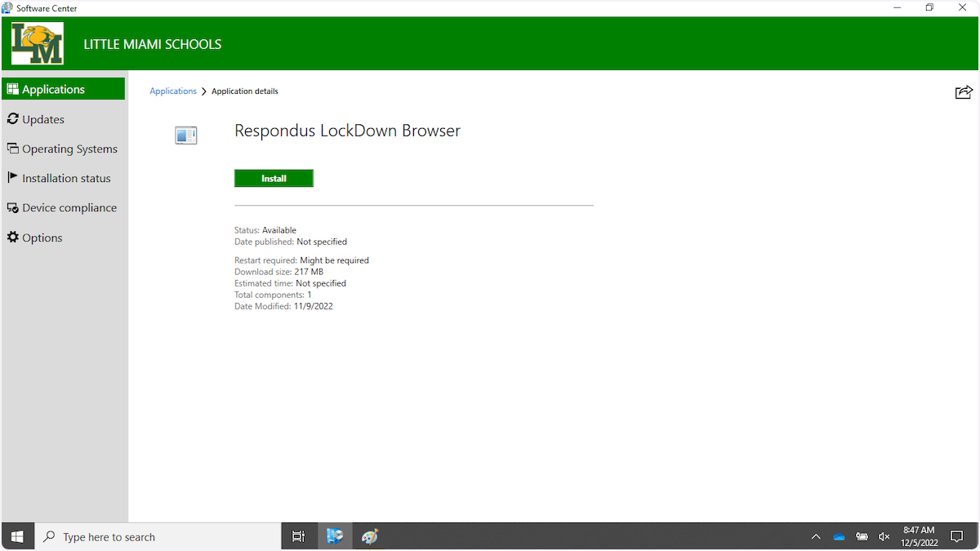
Task: Open Task View on the taskbar
Action: [298, 536]
